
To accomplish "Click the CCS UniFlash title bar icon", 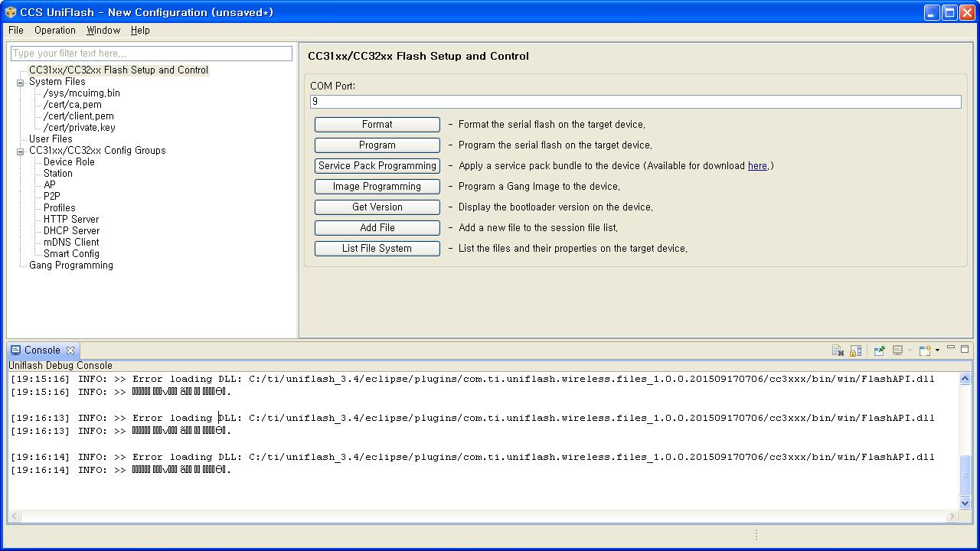I will point(11,12).
